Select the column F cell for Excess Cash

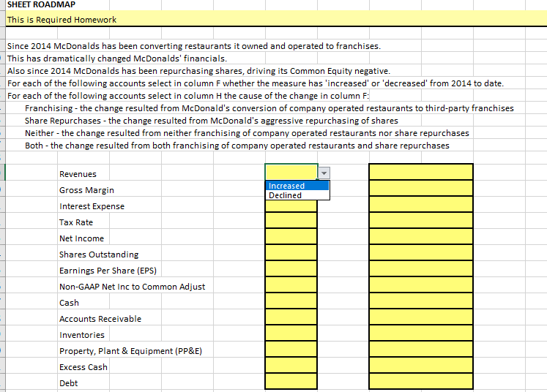click(291, 365)
